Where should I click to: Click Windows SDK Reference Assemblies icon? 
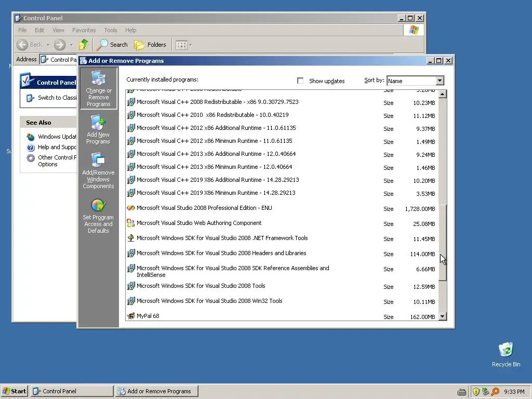point(130,269)
